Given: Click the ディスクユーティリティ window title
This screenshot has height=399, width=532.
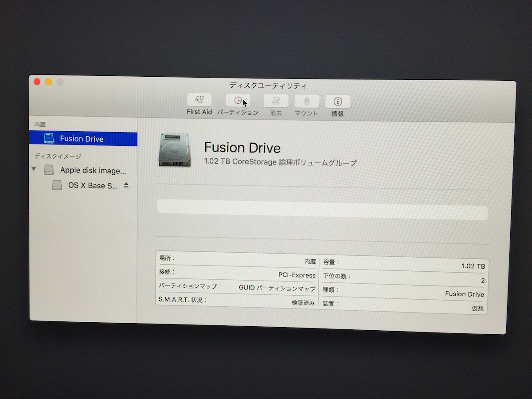Looking at the screenshot, I should [x=268, y=86].
